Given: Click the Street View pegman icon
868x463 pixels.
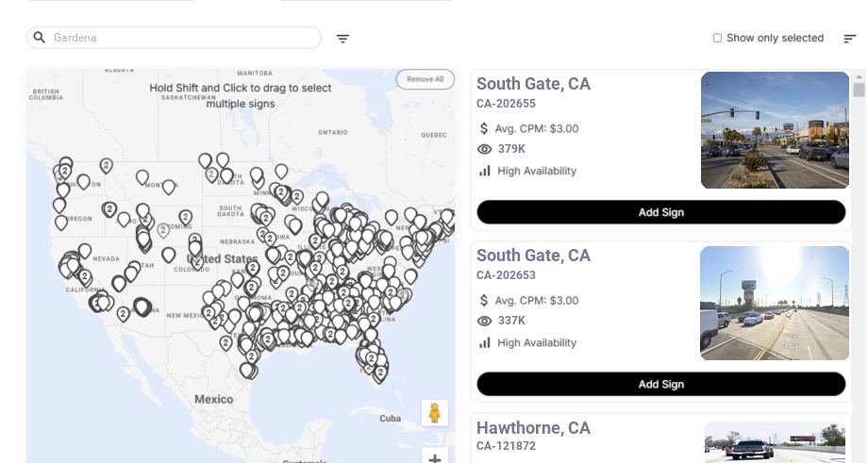Looking at the screenshot, I should [x=434, y=413].
